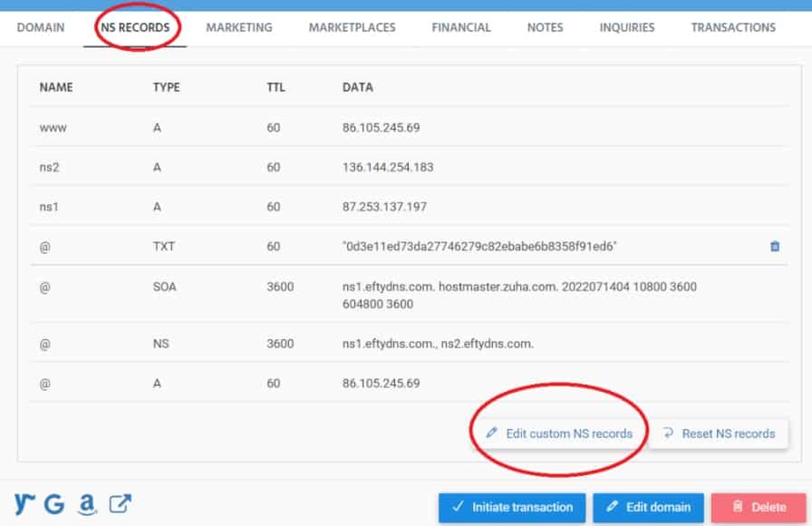The width and height of the screenshot is (812, 526).
Task: Click the SOA record data text
Action: tap(519, 296)
